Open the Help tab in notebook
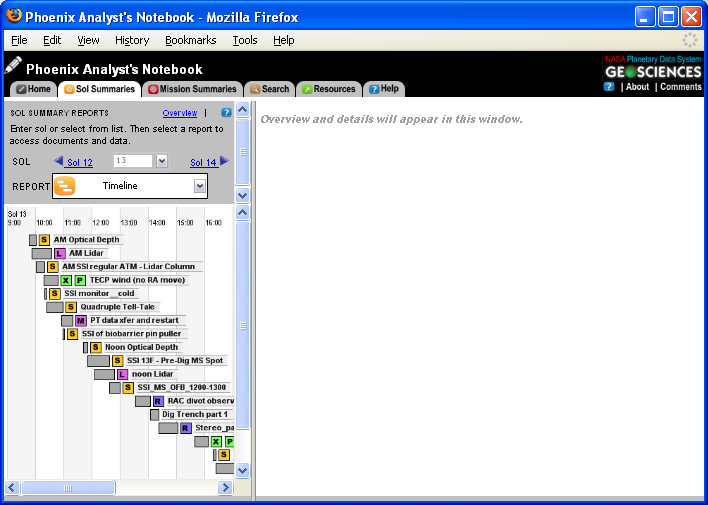This screenshot has width=708, height=505. pyautogui.click(x=384, y=89)
